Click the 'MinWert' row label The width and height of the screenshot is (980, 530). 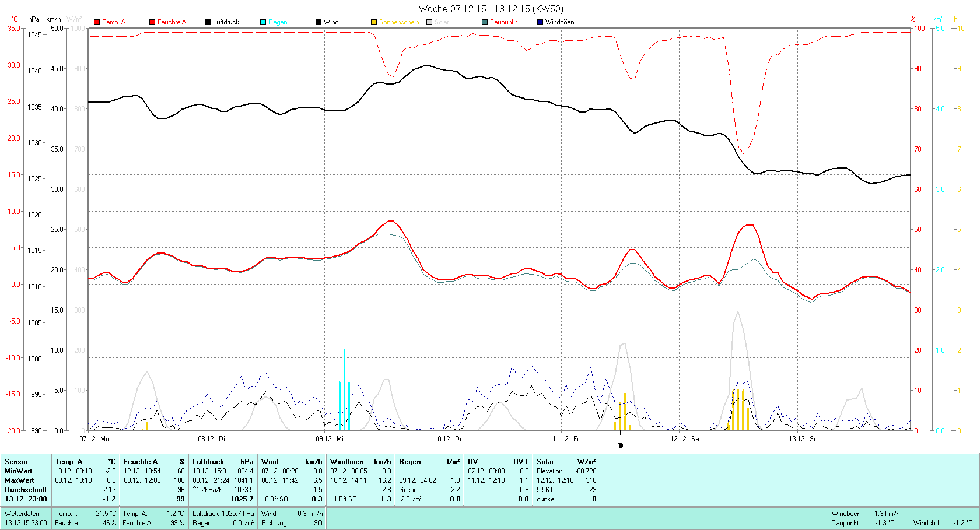click(x=19, y=471)
